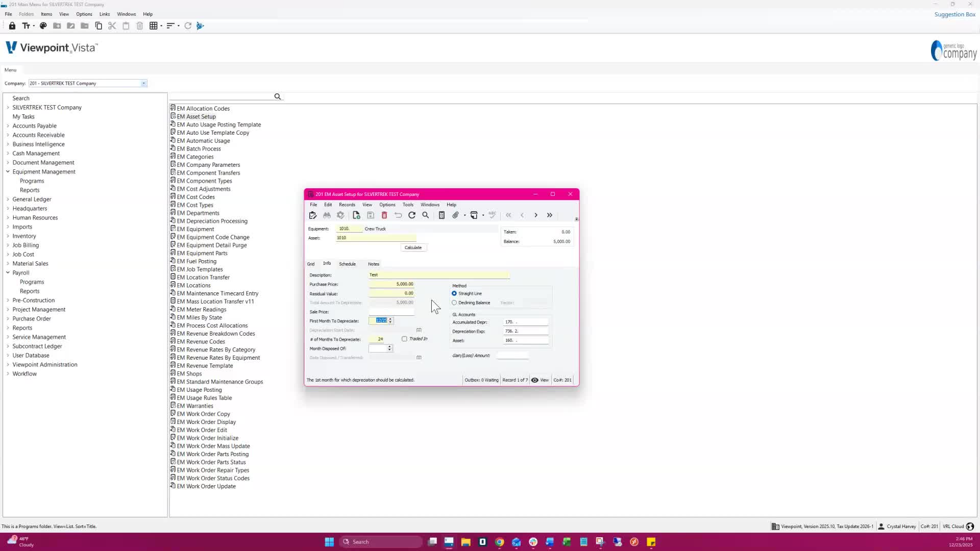Collapse the Equipment Management tree node
Image resolution: width=980 pixels, height=551 pixels.
coord(8,172)
